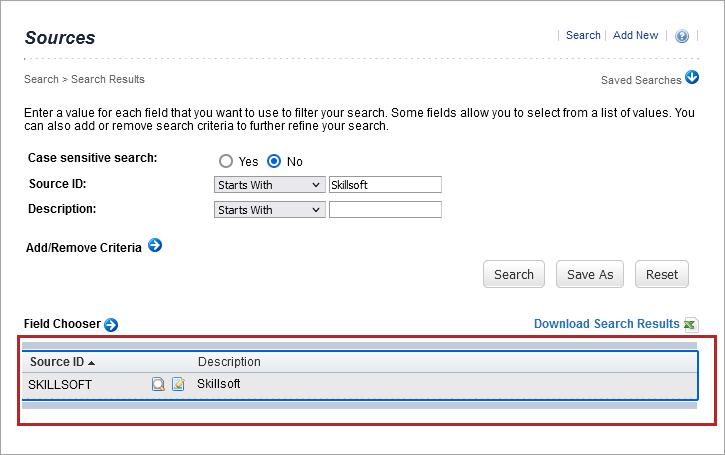Viewport: 725px width, 455px height.
Task: Open Field Chooser via its arrow icon
Action: coord(111,324)
